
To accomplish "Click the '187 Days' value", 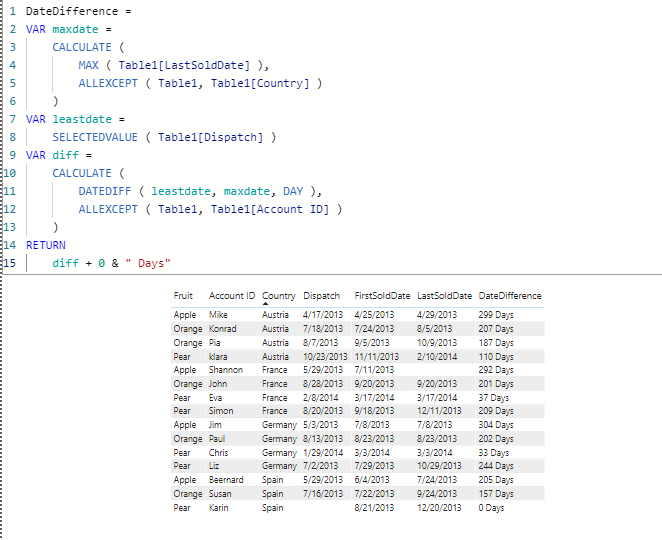I will pyautogui.click(x=496, y=342).
